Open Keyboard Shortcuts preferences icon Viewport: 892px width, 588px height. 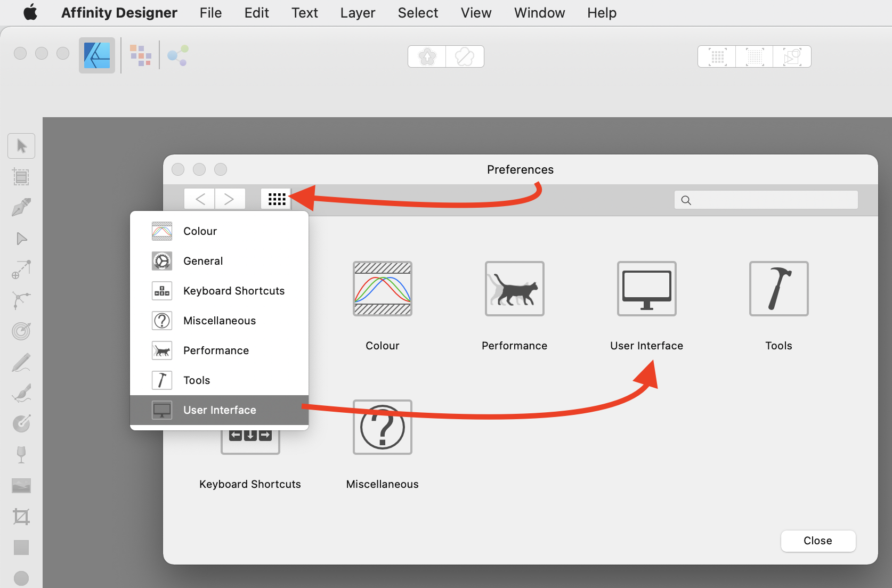point(250,442)
